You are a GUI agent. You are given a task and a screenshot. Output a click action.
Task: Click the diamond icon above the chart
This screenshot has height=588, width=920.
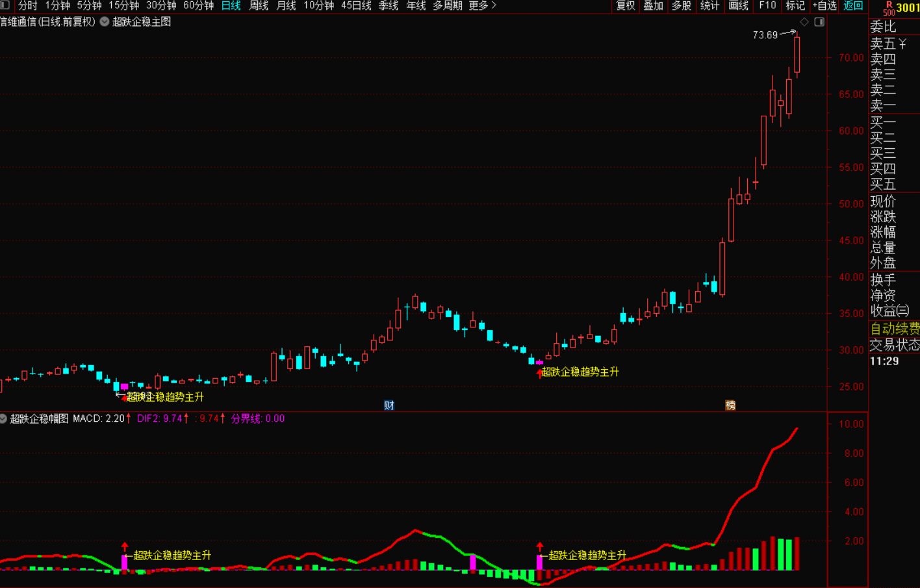pyautogui.click(x=804, y=22)
